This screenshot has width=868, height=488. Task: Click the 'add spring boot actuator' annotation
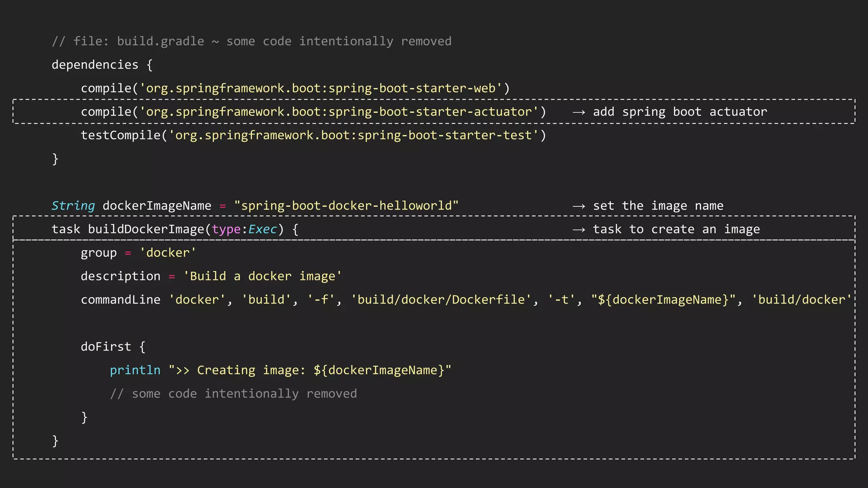tap(680, 112)
